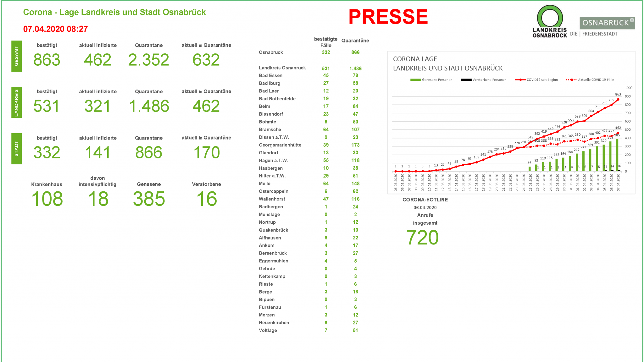This screenshot has height=362, width=644.
Task: Click the Krankenhaus value 108
Action: (47, 199)
